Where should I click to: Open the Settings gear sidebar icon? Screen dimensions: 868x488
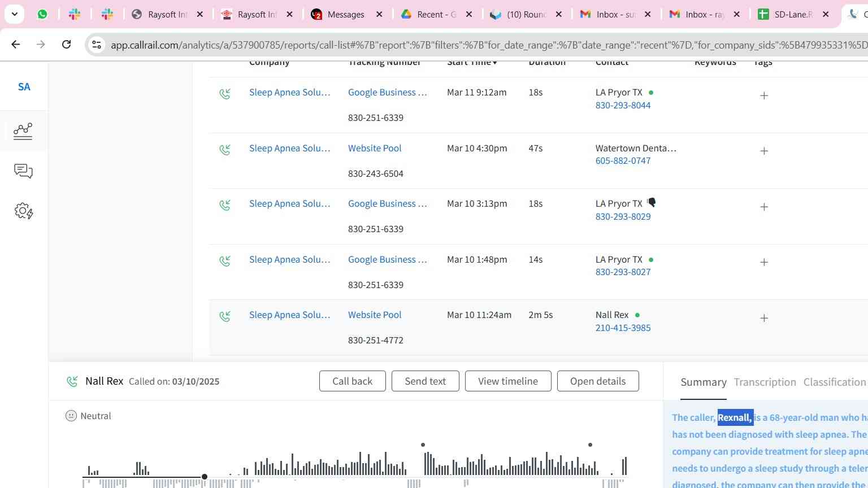(x=23, y=211)
